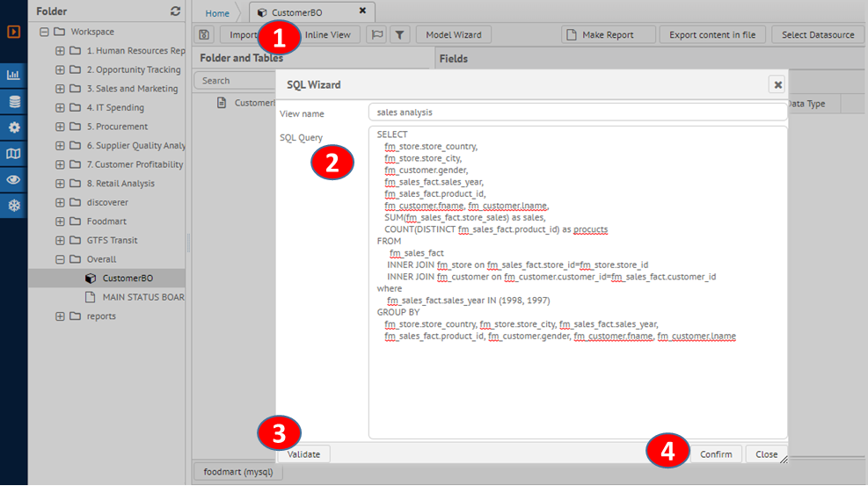Image resolution: width=868 pixels, height=486 pixels.
Task: Click the eye icon in left sidebar
Action: pos(14,180)
